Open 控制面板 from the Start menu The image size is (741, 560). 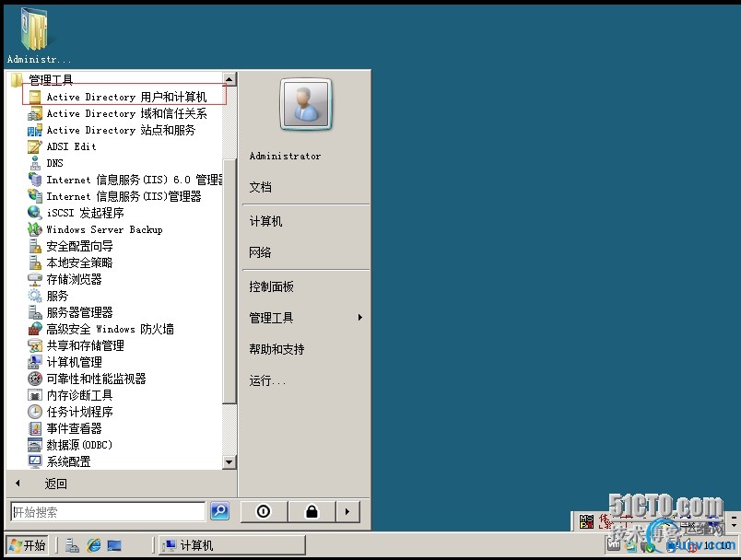[x=271, y=286]
